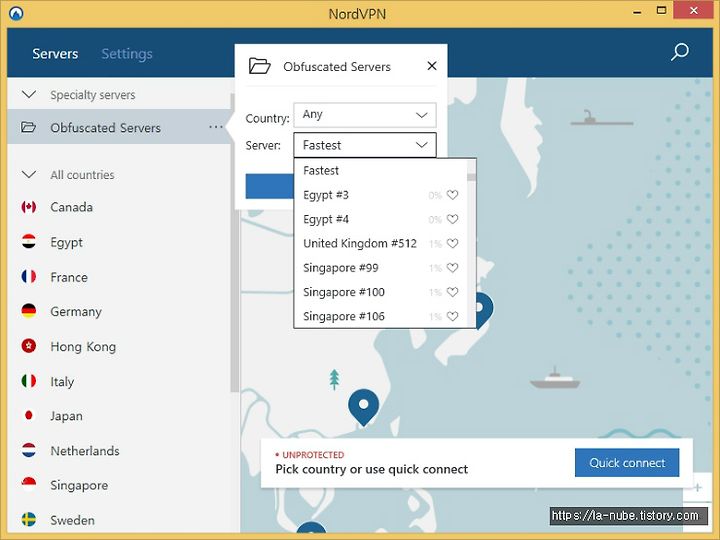
Task: Switch to the Settings tab
Action: point(127,54)
